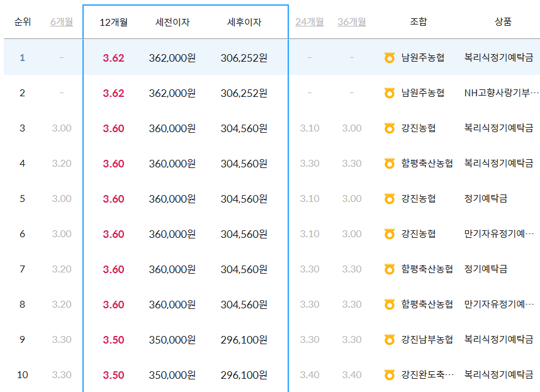This screenshot has width=540, height=392.
Task: Click the badge icon in rank 6 row
Action: [x=389, y=233]
